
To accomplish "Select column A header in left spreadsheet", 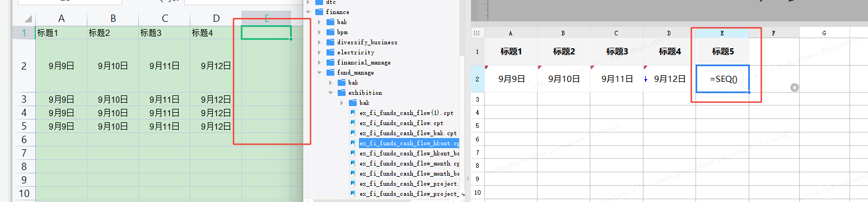I will [x=61, y=19].
